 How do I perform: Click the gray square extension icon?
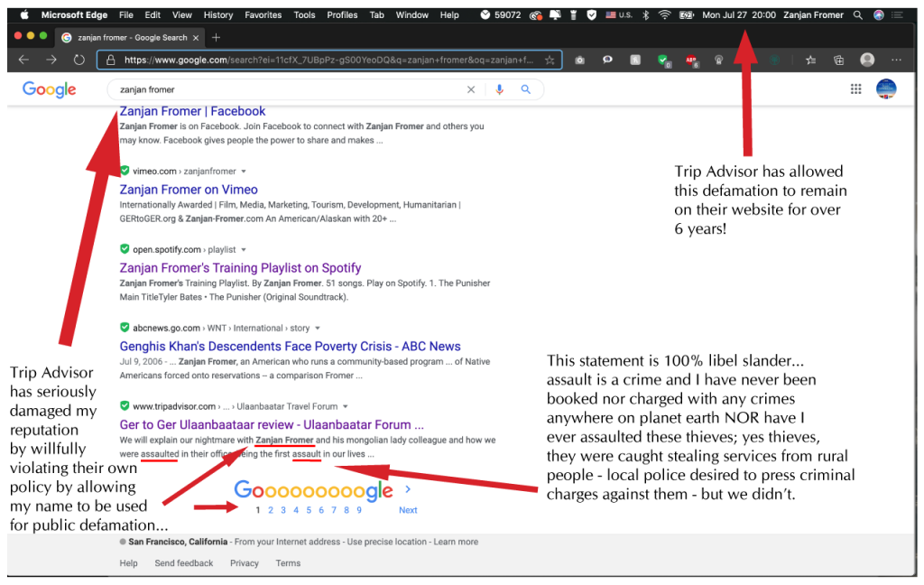(635, 60)
